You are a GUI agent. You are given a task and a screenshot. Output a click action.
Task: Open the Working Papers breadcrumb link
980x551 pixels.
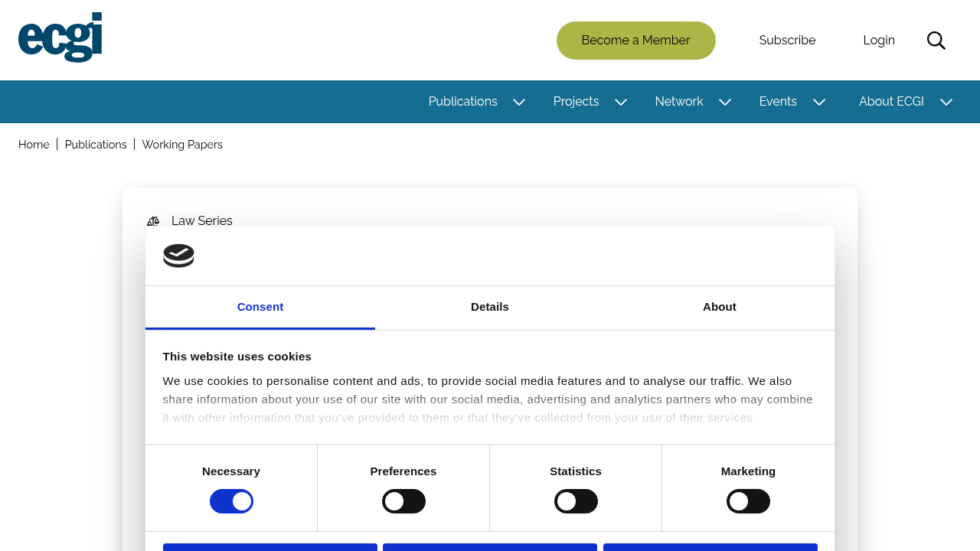[182, 145]
